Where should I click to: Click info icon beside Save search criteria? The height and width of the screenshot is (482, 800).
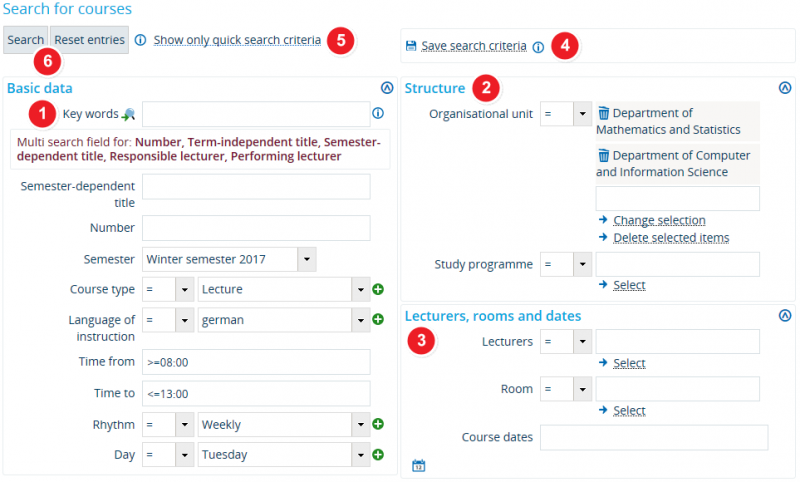[538, 47]
